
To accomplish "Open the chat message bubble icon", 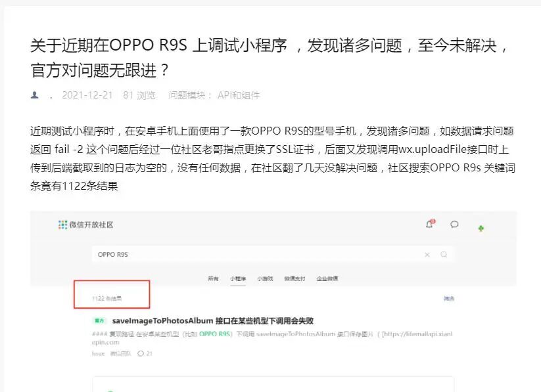I will pyautogui.click(x=454, y=225).
